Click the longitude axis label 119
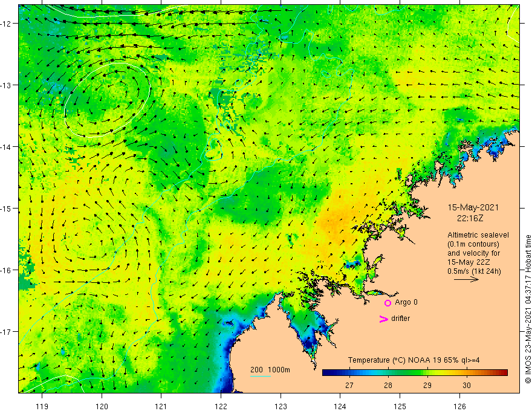 tap(42, 406)
